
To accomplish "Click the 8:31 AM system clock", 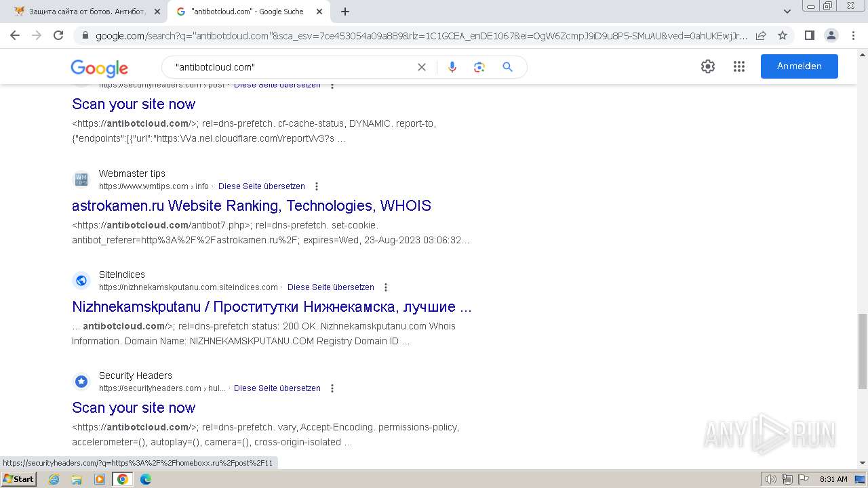I will click(833, 479).
